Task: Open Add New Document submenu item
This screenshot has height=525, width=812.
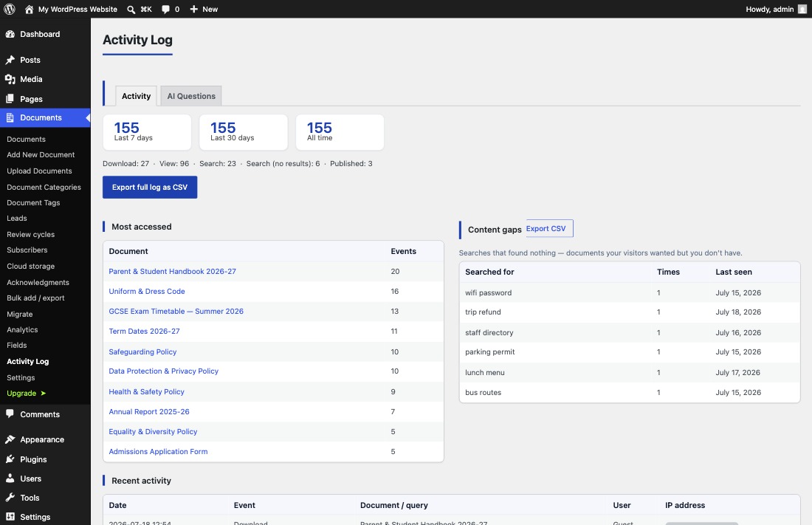Action: point(41,154)
